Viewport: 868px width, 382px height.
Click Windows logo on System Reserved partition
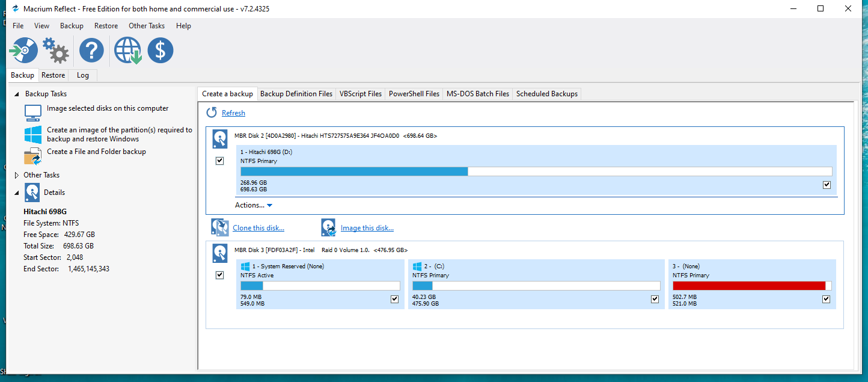(245, 266)
